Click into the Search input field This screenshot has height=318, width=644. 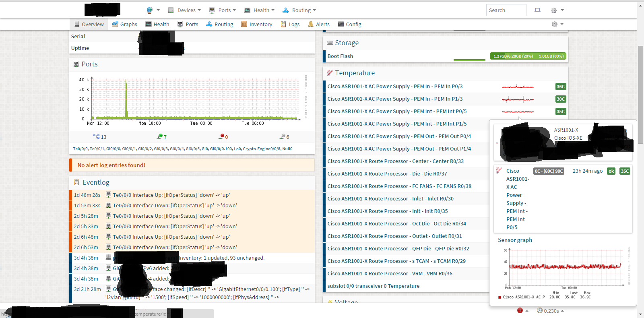tap(506, 10)
